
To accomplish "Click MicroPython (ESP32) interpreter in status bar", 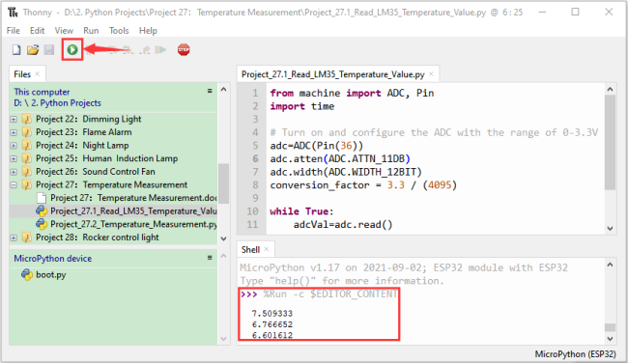I will coord(575,354).
